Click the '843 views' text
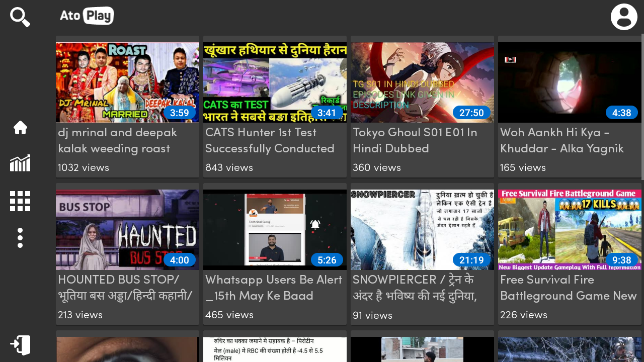Image resolution: width=644 pixels, height=362 pixels. click(229, 167)
